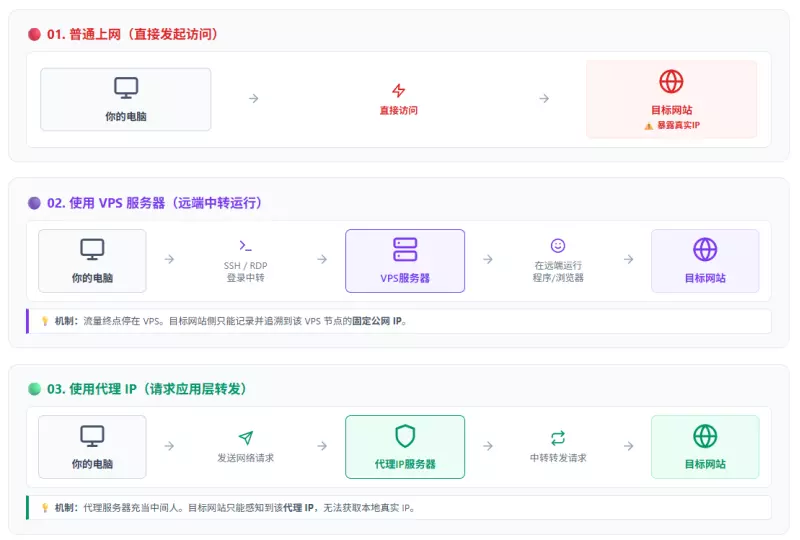
Task: Click the 发送网络请求 label
Action: [x=245, y=458]
